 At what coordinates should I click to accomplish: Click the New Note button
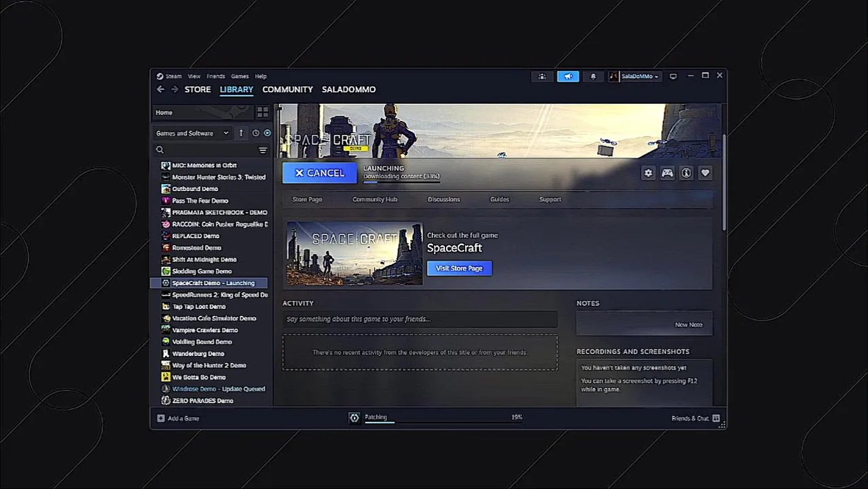689,325
